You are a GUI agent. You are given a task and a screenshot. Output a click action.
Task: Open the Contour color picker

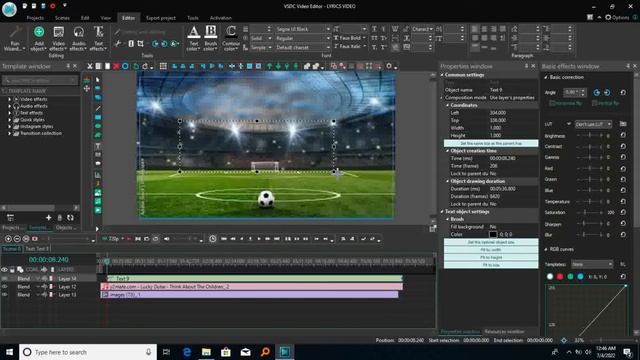tap(231, 38)
